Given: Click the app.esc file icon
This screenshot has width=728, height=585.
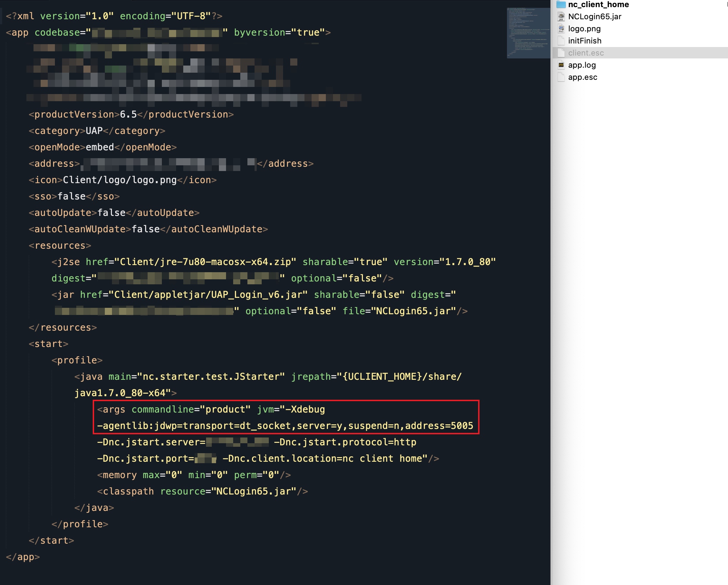Looking at the screenshot, I should click(561, 77).
